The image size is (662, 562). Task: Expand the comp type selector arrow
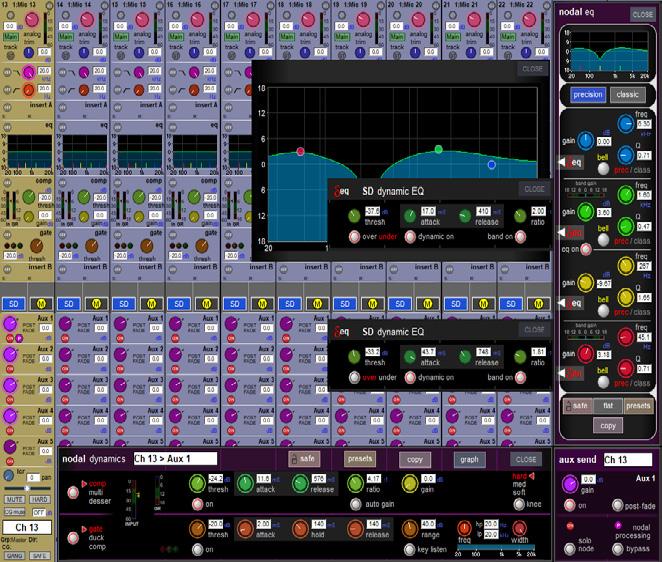click(x=84, y=483)
